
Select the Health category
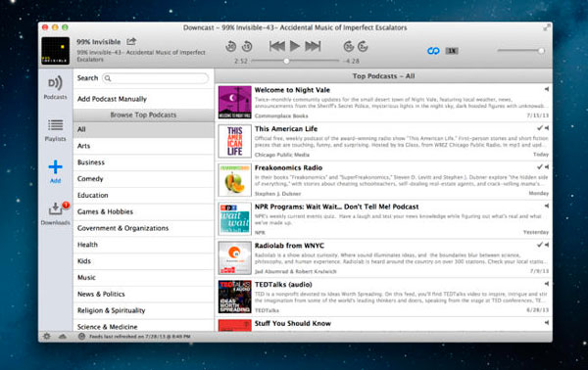(144, 245)
